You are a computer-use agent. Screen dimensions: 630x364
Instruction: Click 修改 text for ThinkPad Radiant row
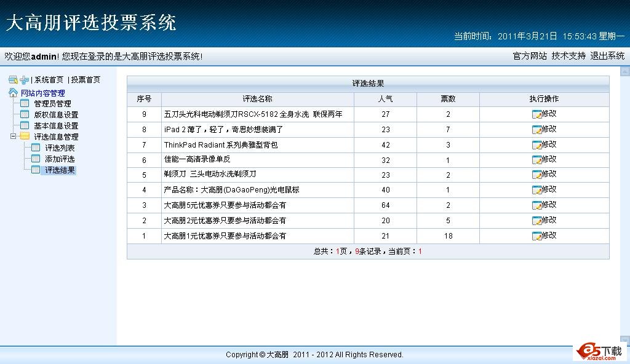tap(549, 144)
